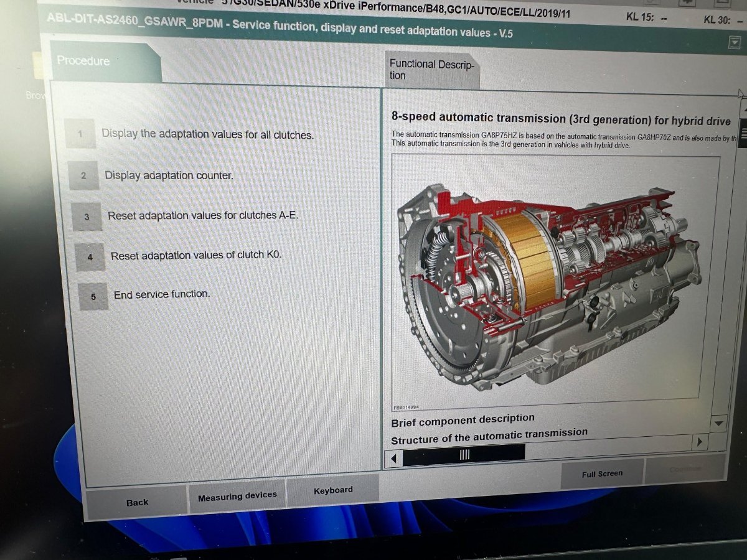Image resolution: width=747 pixels, height=560 pixels.
Task: Switch to the Procedure tab
Action: tap(100, 62)
